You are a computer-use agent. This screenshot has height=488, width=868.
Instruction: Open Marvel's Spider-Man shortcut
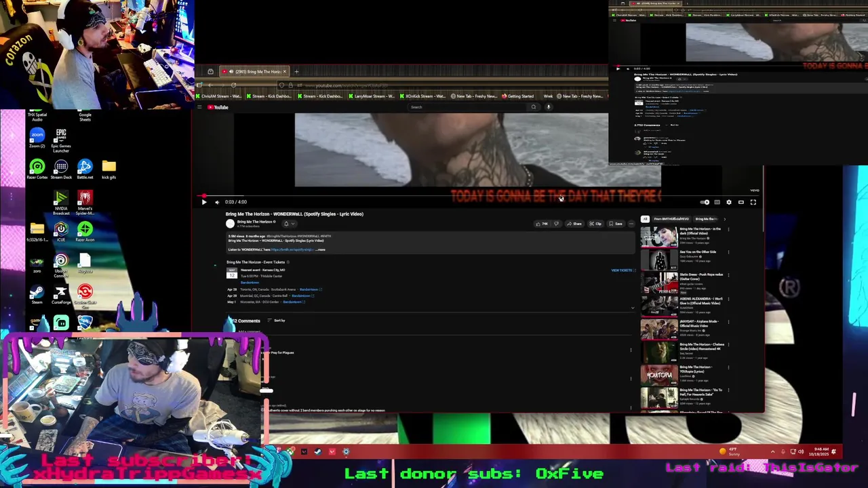(85, 203)
